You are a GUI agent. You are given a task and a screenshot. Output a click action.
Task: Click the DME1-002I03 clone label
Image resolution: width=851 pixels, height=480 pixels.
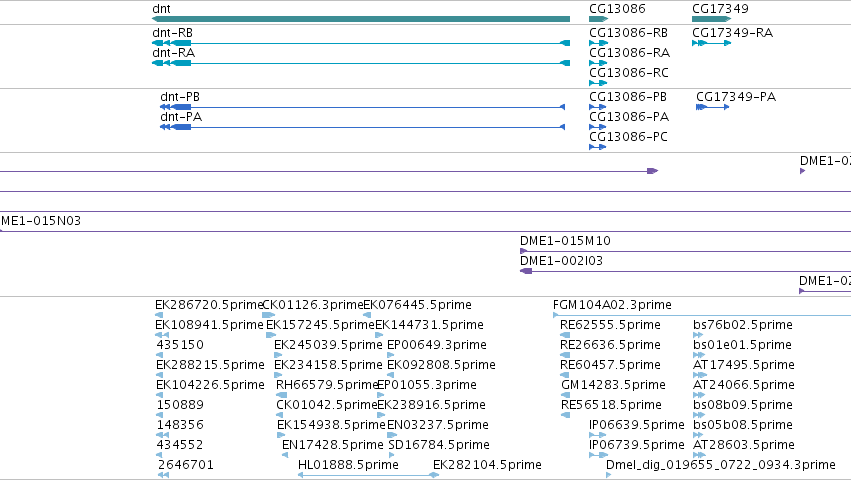pyautogui.click(x=561, y=261)
